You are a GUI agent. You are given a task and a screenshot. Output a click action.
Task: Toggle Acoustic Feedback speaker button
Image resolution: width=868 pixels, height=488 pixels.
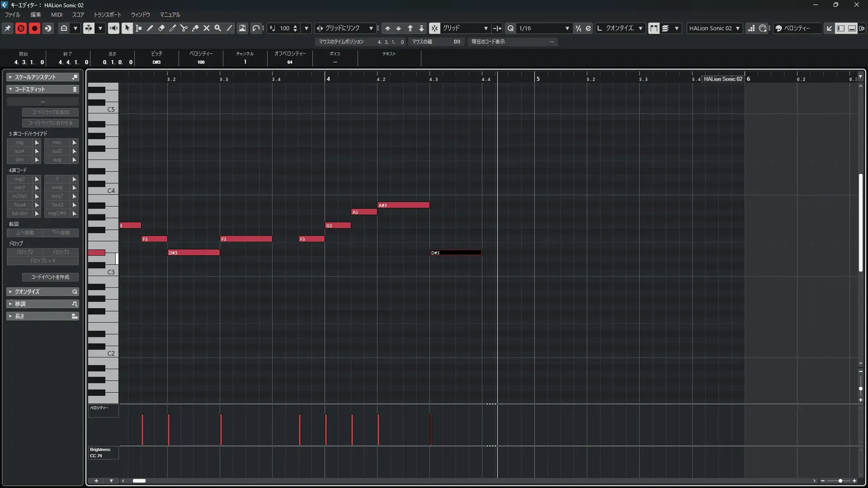(x=113, y=28)
